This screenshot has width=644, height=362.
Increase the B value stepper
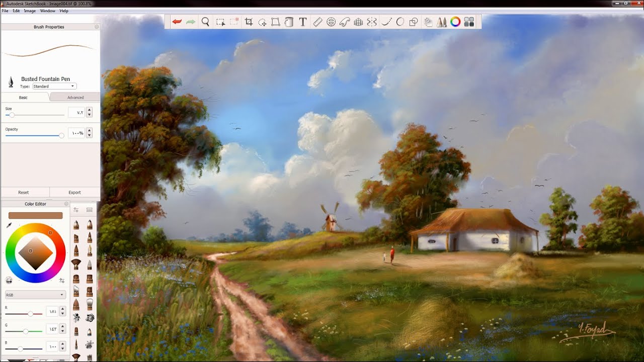(x=63, y=344)
